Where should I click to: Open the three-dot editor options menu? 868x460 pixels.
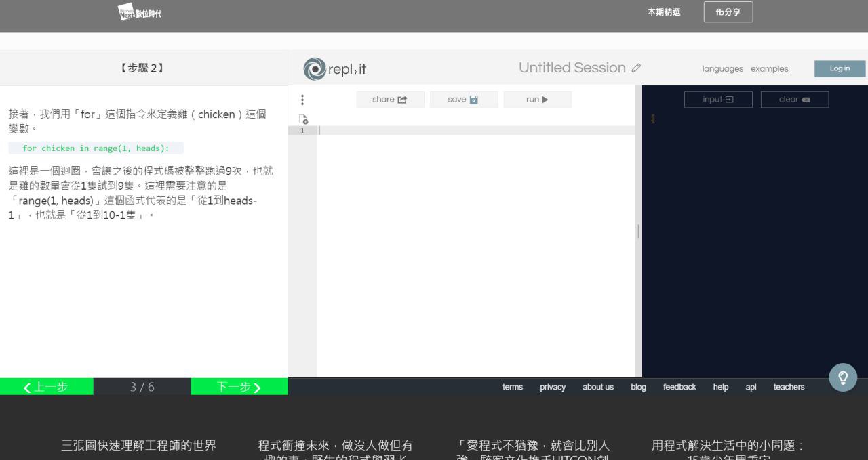click(302, 100)
